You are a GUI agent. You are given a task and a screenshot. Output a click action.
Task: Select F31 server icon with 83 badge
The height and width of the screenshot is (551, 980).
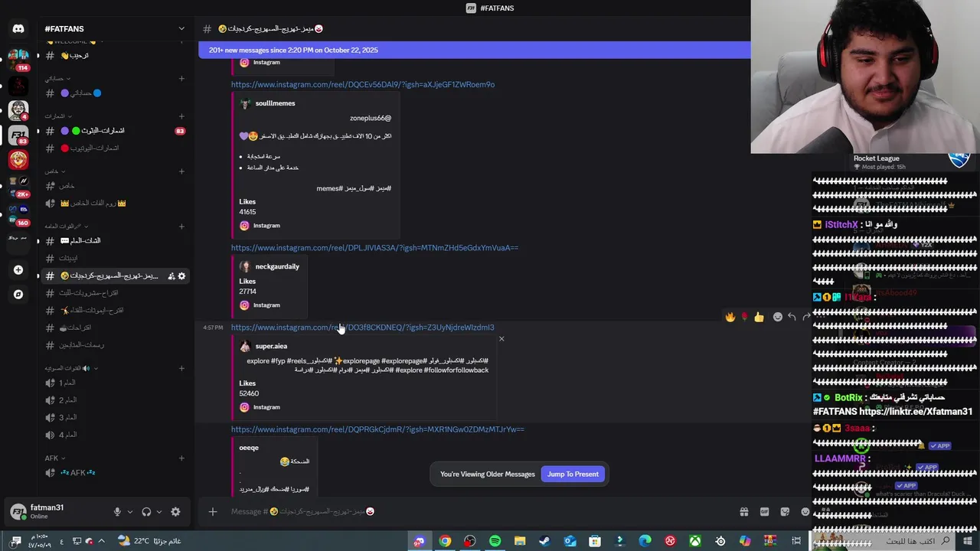(x=18, y=135)
